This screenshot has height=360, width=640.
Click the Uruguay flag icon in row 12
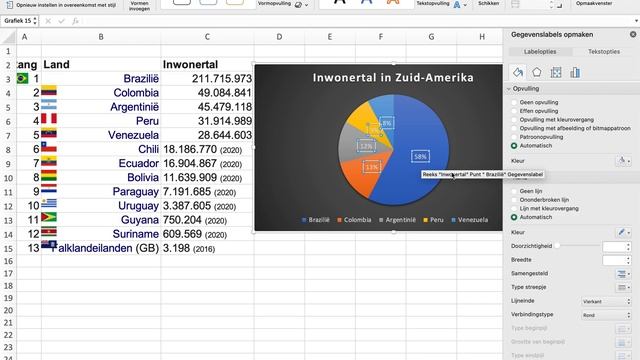[49, 203]
